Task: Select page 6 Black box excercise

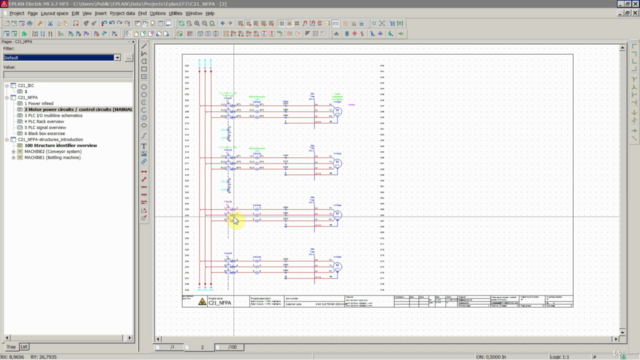Action: [x=44, y=133]
